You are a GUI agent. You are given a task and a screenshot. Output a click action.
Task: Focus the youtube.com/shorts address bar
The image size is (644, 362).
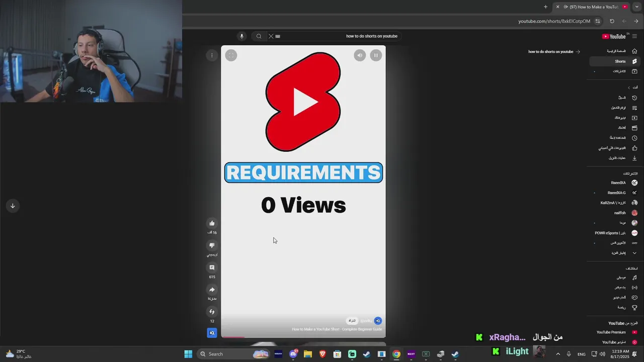553,21
